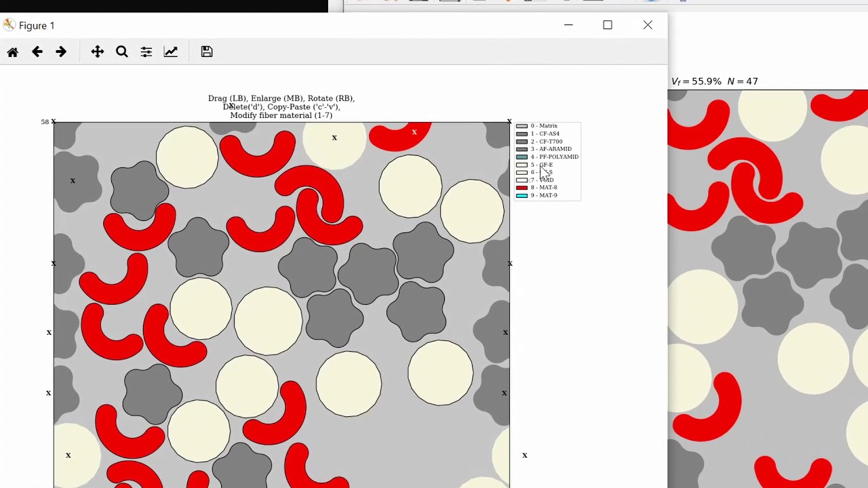Go back to the previous view
The image size is (868, 488).
tap(37, 52)
